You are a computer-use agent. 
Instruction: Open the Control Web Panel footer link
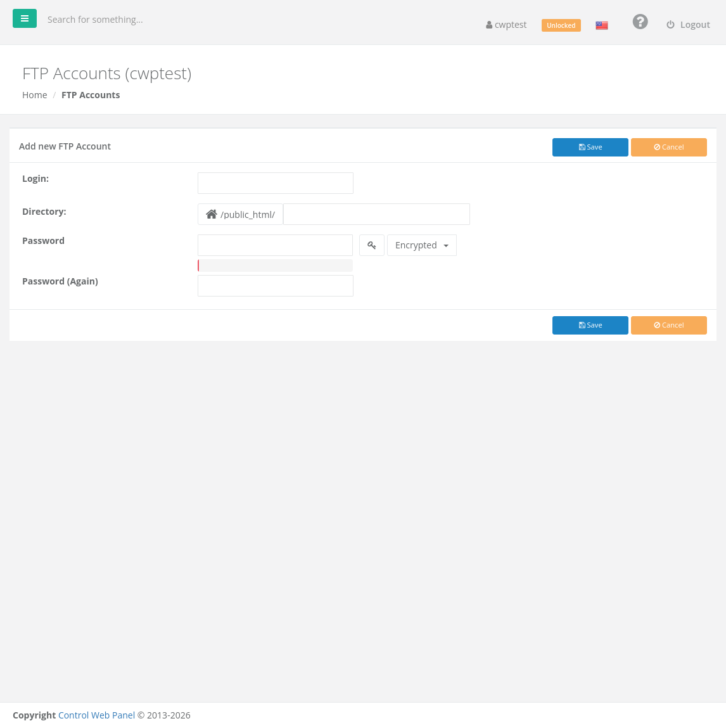(96, 715)
